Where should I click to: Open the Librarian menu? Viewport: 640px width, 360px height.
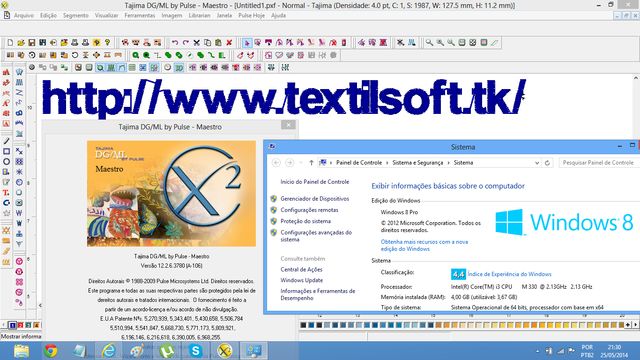coord(199,16)
